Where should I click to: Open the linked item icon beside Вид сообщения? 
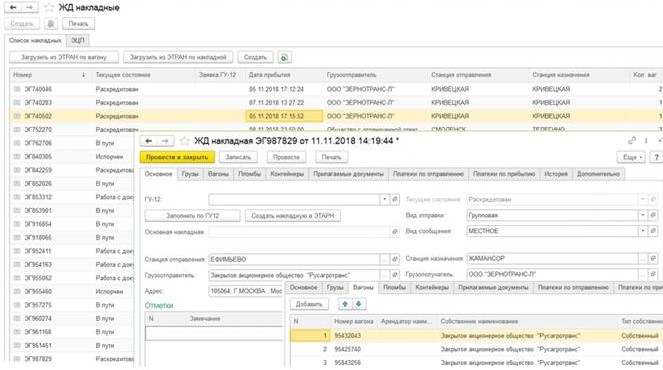click(x=653, y=231)
